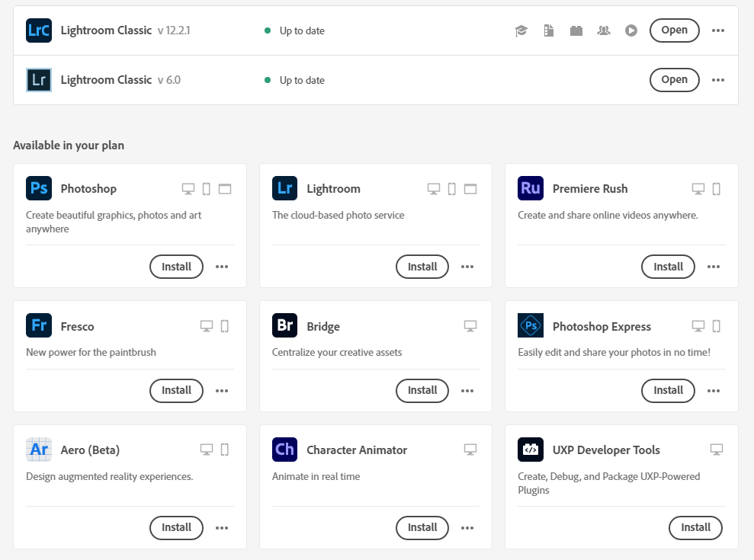Install UXP Developer Tools
The width and height of the screenshot is (754, 560).
[x=695, y=527]
